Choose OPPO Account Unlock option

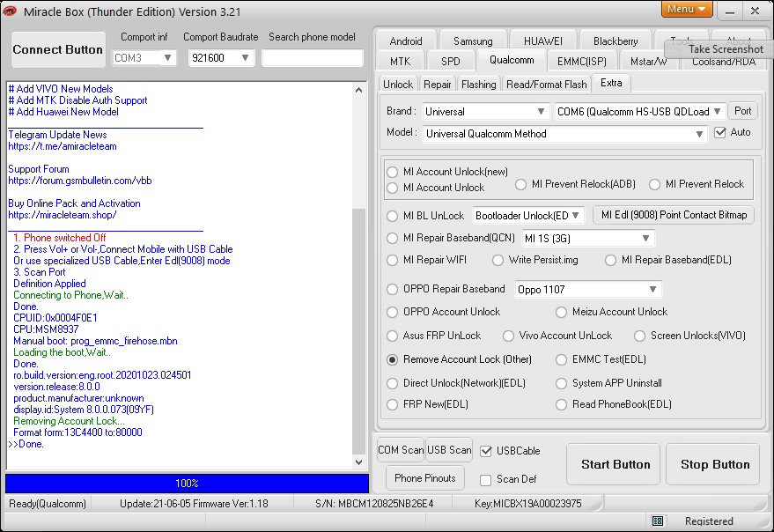pyautogui.click(x=393, y=312)
